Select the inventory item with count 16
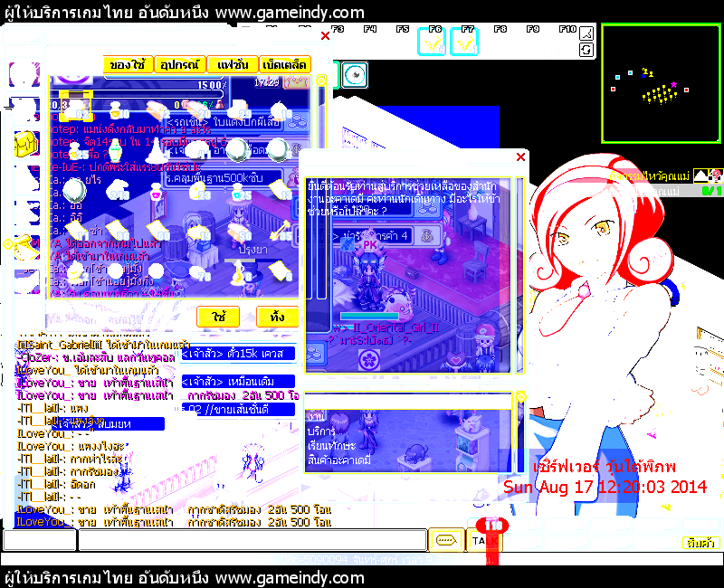Viewport: 724px width, 588px height. (281, 109)
